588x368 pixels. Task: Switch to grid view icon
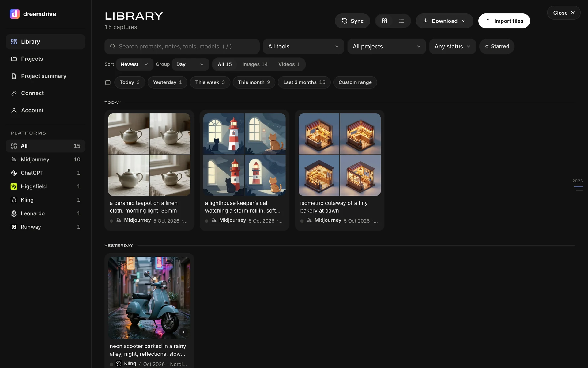tap(384, 21)
